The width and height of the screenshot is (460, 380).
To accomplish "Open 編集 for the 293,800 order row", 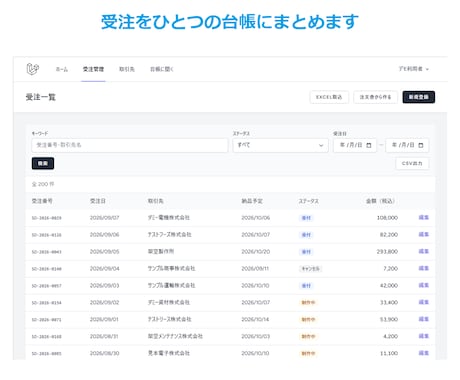I will [x=424, y=252].
